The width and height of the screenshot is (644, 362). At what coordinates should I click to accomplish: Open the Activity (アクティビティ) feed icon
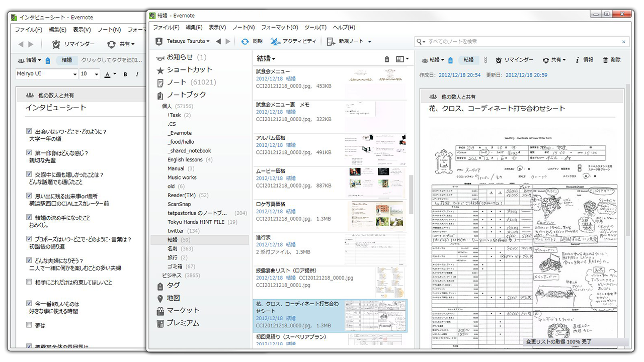(x=275, y=41)
